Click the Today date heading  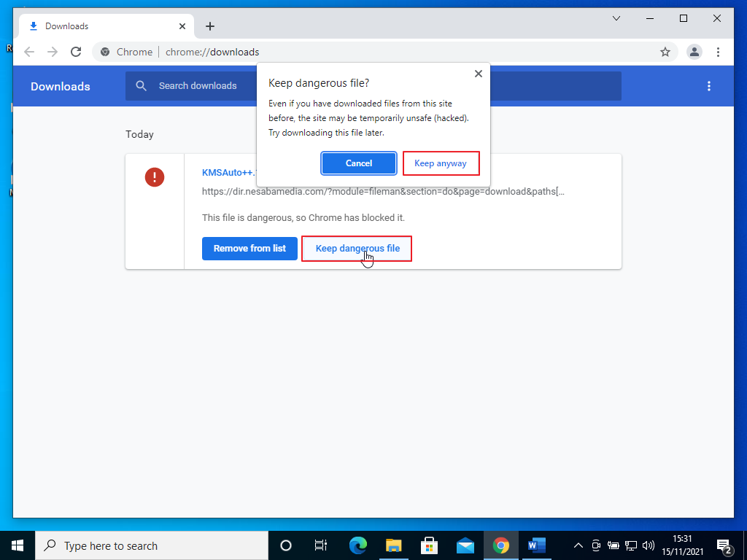pos(139,134)
